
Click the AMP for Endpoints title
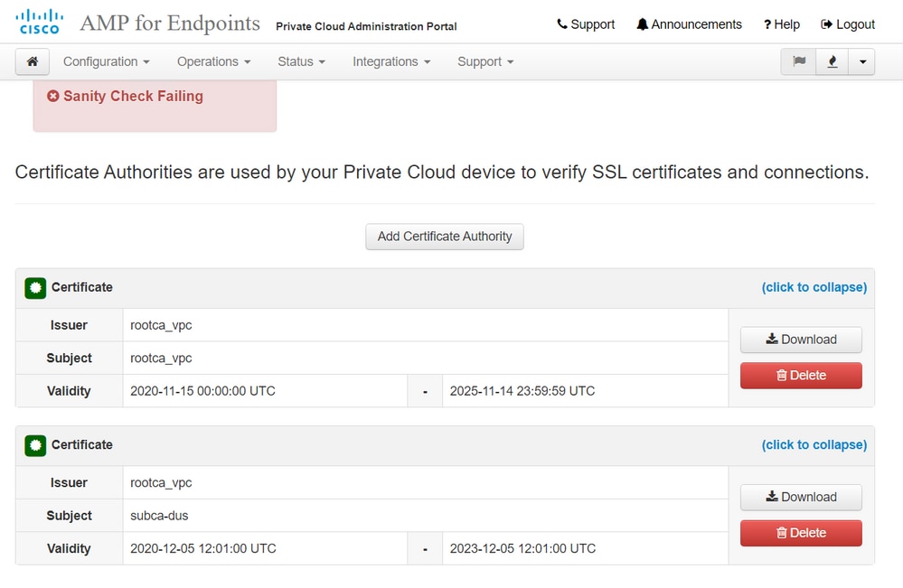[170, 23]
